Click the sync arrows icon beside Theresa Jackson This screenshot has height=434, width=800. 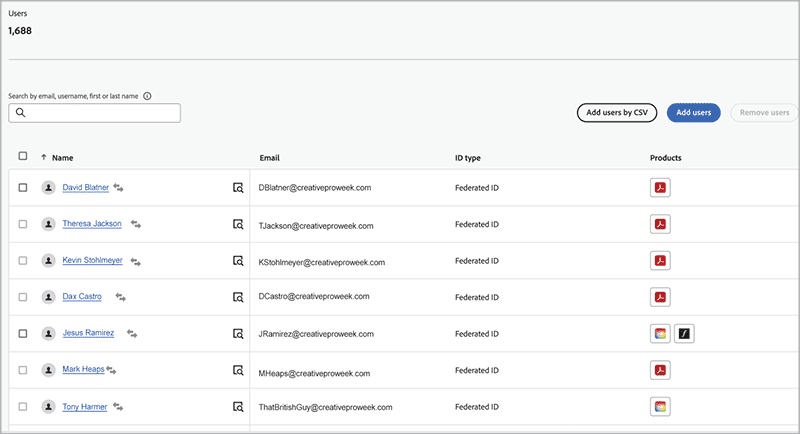coord(136,224)
